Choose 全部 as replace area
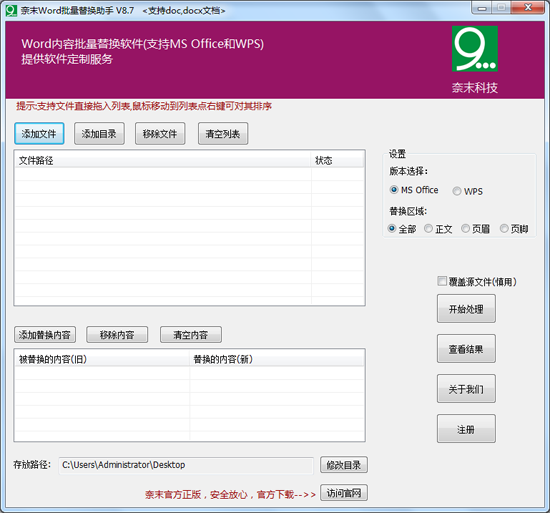Image resolution: width=550 pixels, height=513 pixels. [392, 229]
